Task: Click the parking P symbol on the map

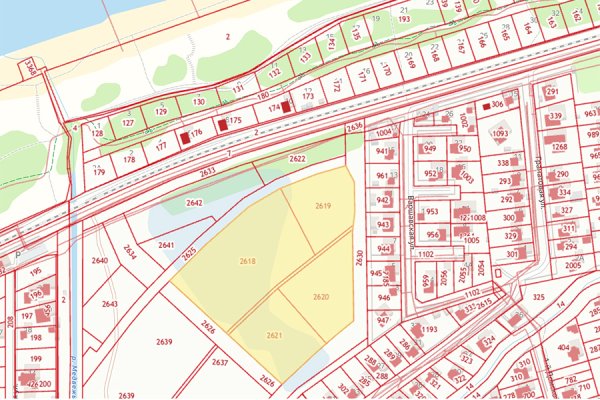Action: (18, 255)
